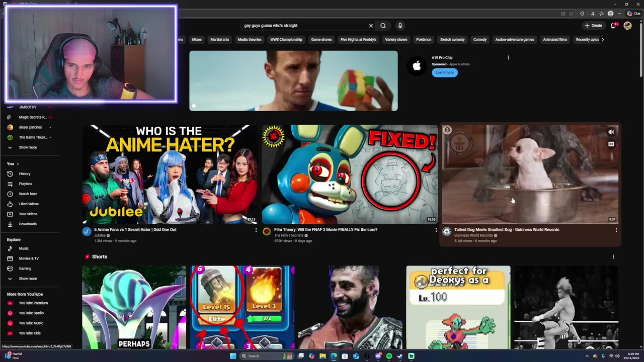Open the Deoxys Lv. 100 short
The width and height of the screenshot is (644, 362).
coord(458,307)
